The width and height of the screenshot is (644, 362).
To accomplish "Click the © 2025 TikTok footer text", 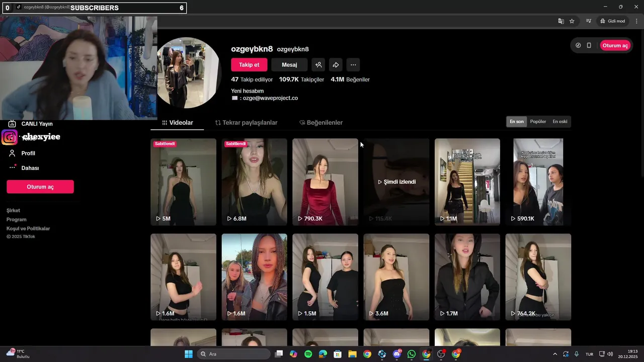I will 21,237.
